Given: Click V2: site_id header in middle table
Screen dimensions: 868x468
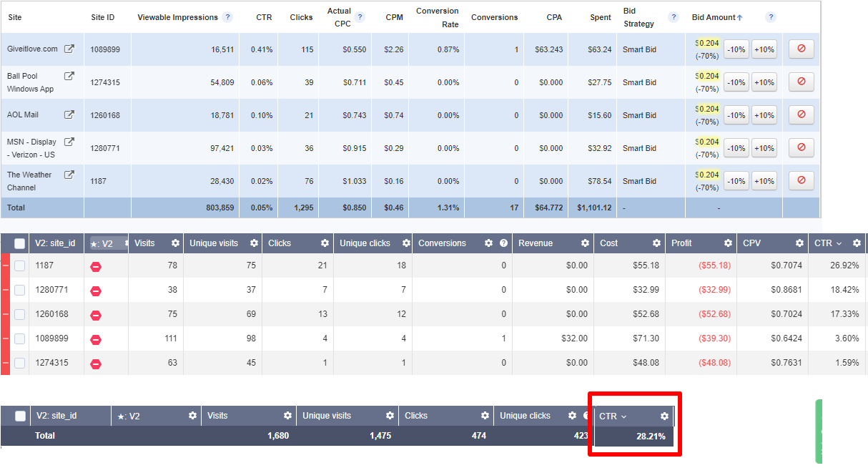Looking at the screenshot, I should point(55,243).
